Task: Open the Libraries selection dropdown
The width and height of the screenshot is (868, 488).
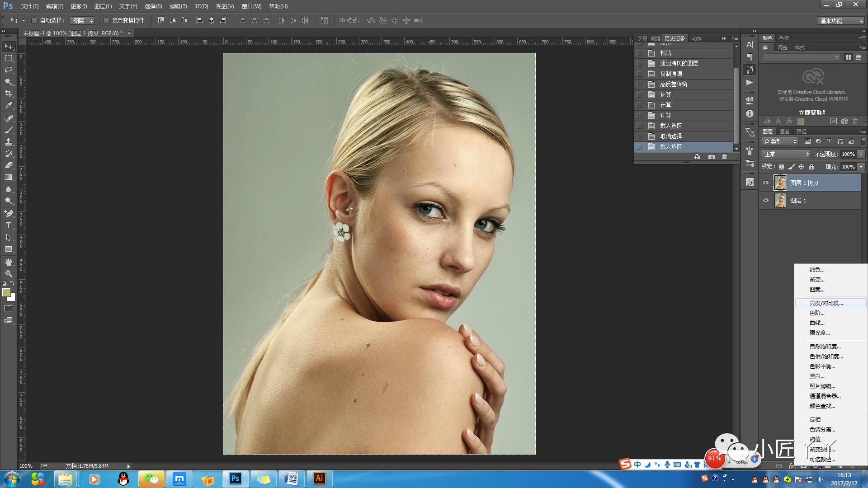Action: [x=801, y=57]
